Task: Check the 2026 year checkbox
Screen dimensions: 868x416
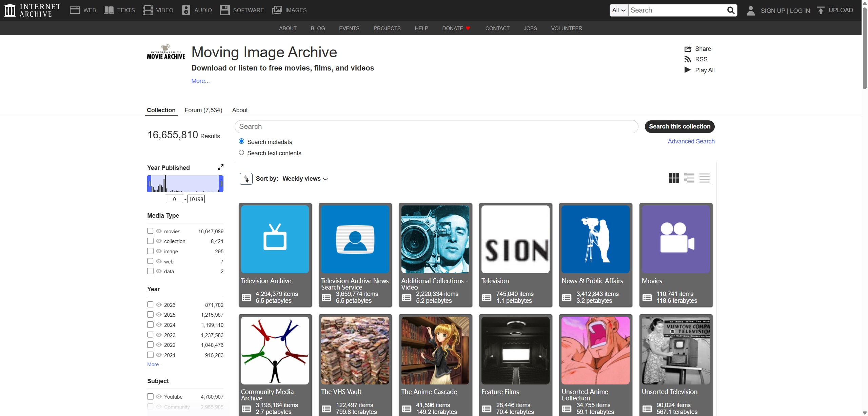Action: coord(150,304)
